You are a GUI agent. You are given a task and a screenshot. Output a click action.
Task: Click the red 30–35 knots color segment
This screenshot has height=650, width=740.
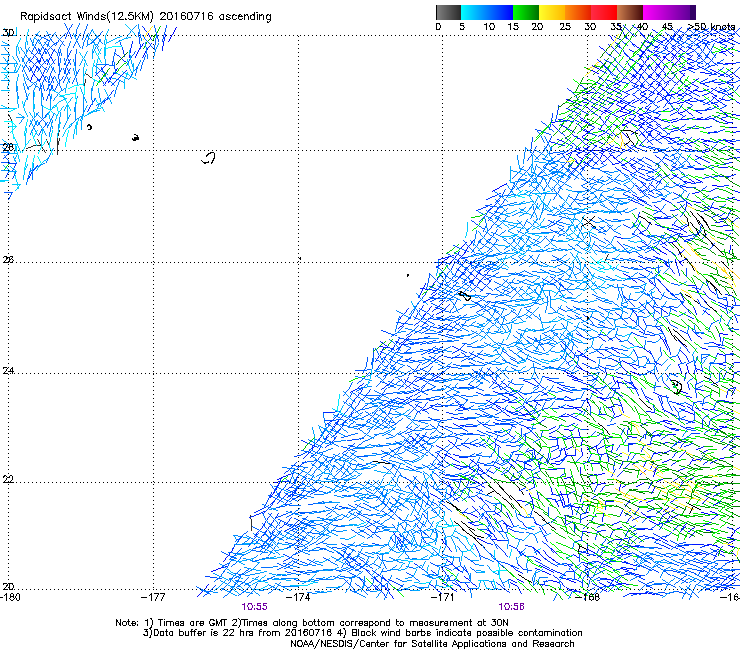pyautogui.click(x=604, y=12)
